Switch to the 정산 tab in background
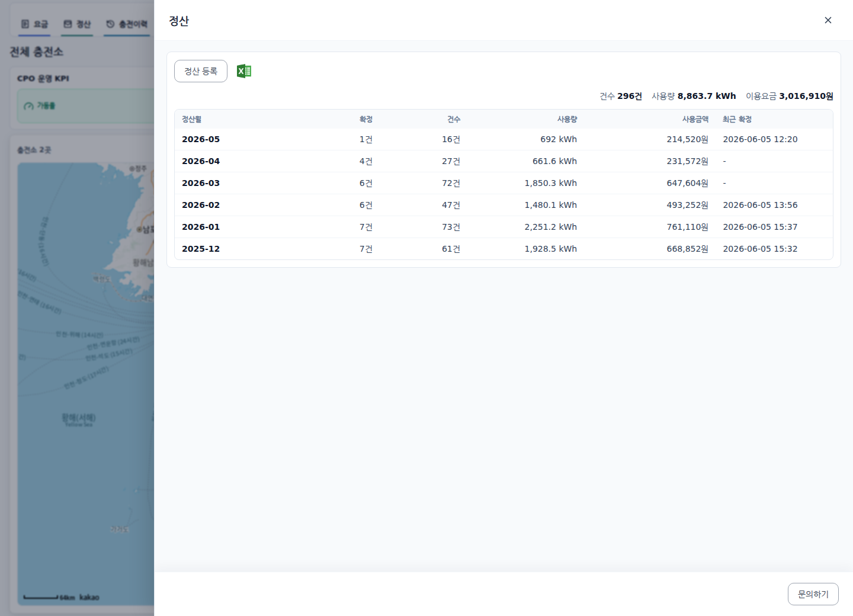 [x=77, y=24]
